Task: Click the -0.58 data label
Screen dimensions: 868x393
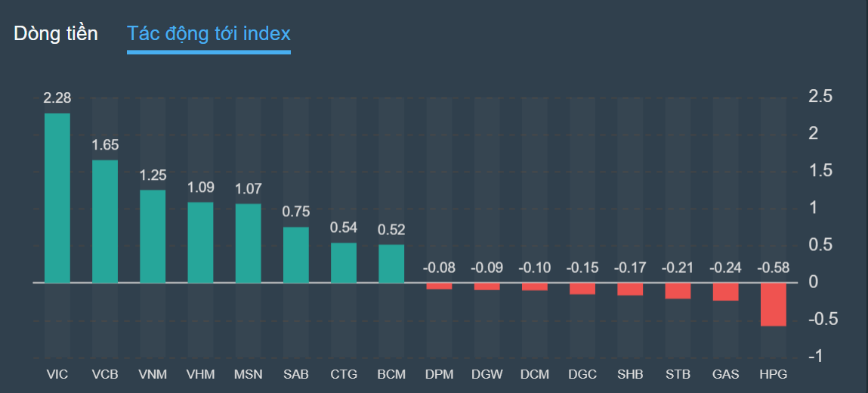Action: coord(774,268)
